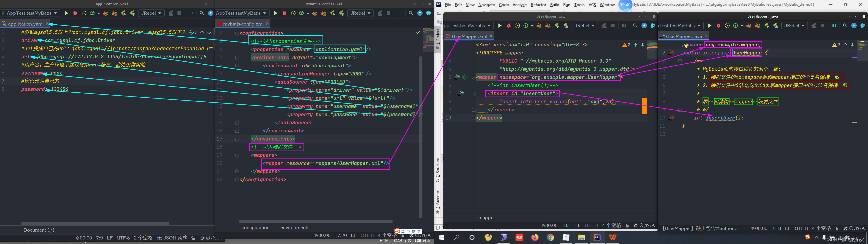
Task: Click coverage run icon in UserMapper.java window
Action: 727,26
